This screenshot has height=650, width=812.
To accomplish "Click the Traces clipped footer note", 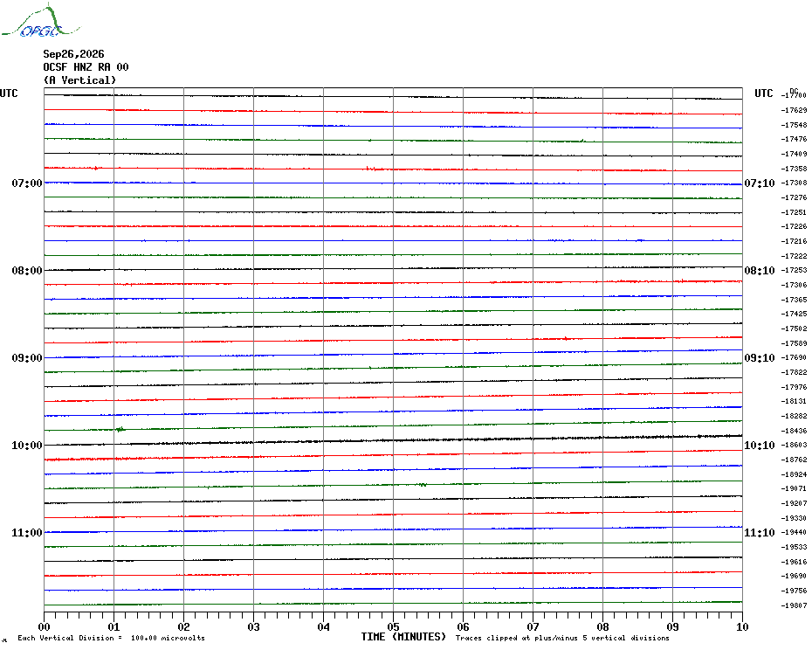I will tap(562, 638).
